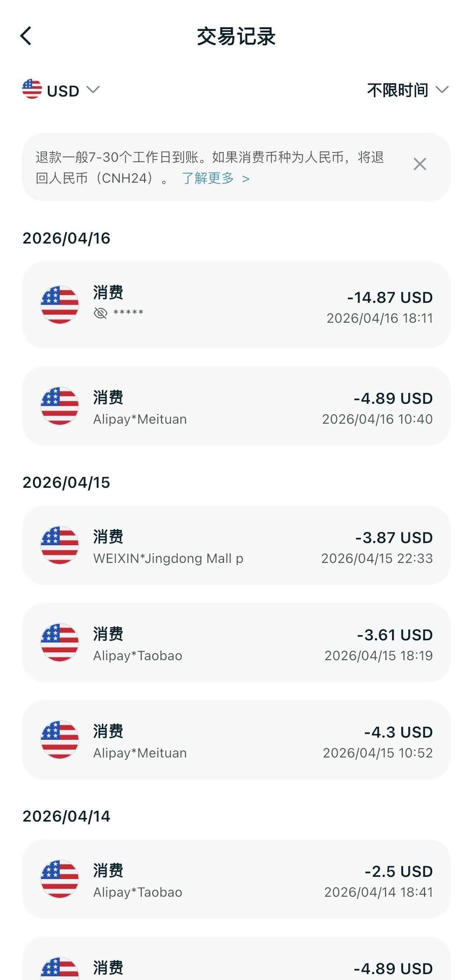This screenshot has height=980, width=473.
Task: Open Alipay*Taobao transaction of -2.5 USD
Action: pos(236,879)
